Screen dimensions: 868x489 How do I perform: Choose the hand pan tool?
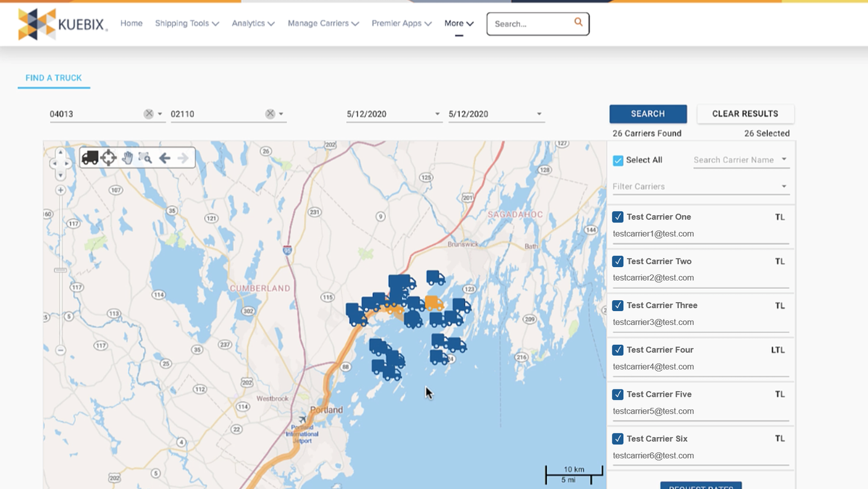tap(127, 157)
